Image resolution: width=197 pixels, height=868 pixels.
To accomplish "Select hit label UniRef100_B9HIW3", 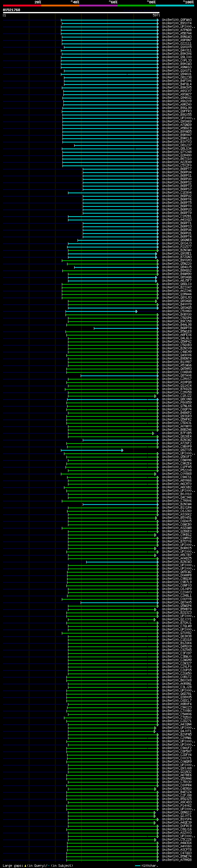I will [x=177, y=64].
